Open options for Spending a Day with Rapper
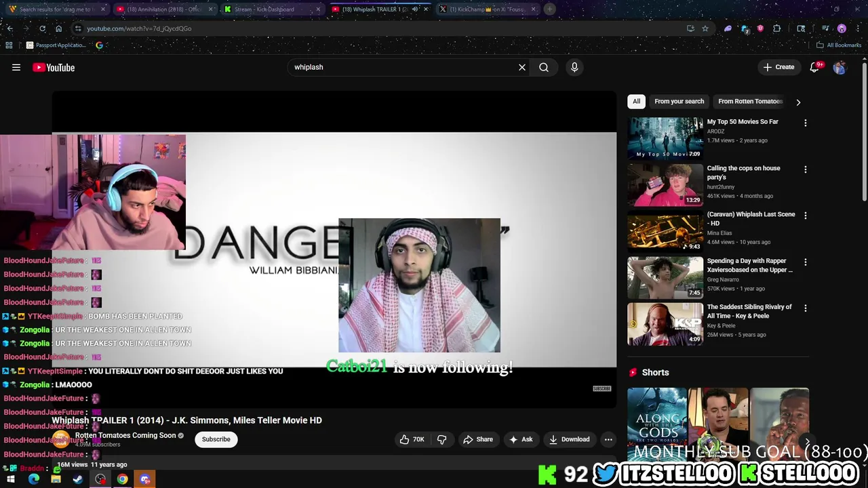Image resolution: width=868 pixels, height=488 pixels. coord(806,262)
